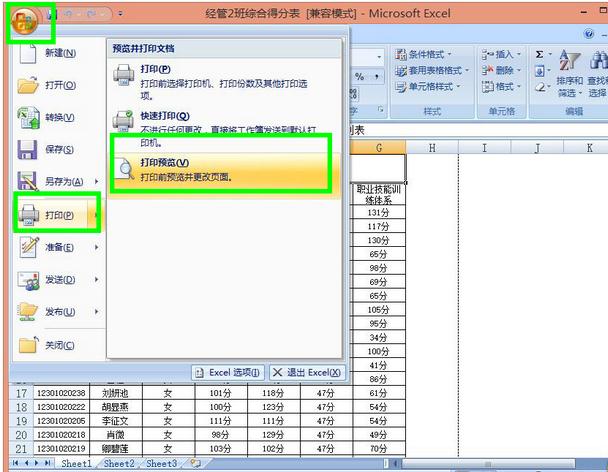Expand the Prepare (准备) submenu arrow
608x472 pixels.
(x=97, y=247)
